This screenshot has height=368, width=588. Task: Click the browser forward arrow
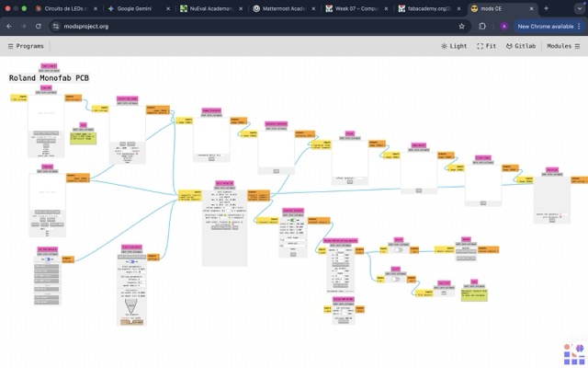pyautogui.click(x=23, y=27)
